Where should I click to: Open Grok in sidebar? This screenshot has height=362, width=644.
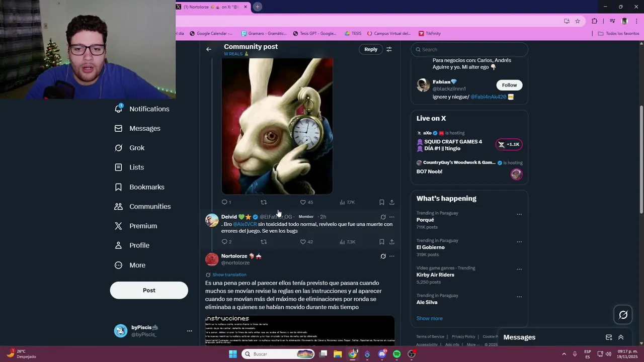[x=129, y=148]
